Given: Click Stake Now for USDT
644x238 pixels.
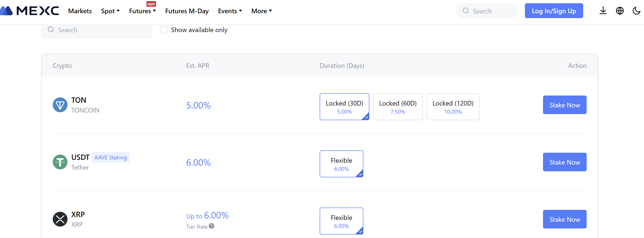Looking at the screenshot, I should [x=565, y=162].
